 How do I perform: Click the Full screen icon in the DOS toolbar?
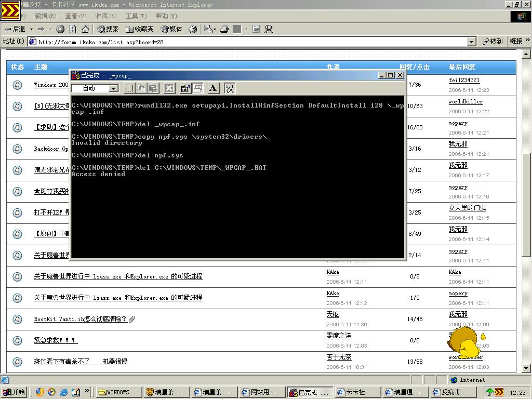169,88
